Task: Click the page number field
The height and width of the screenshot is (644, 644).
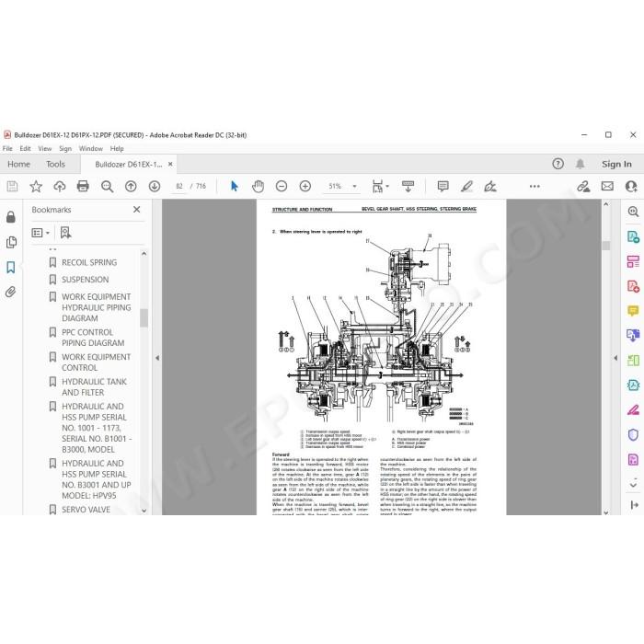Action: pos(179,187)
